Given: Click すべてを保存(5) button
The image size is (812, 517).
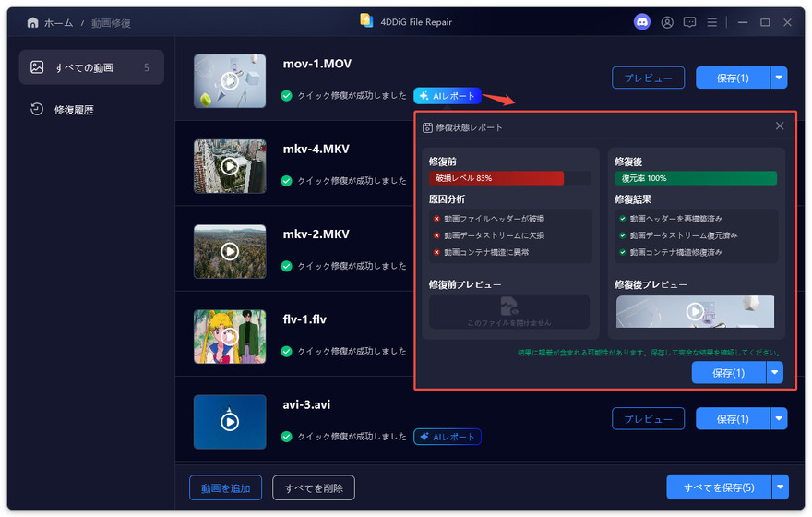Looking at the screenshot, I should [719, 487].
